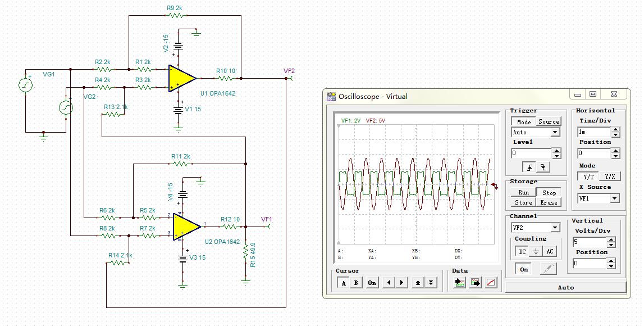This screenshot has height=326, width=644.
Task: Select the V2 -15 battery symbol
Action: (x=178, y=47)
